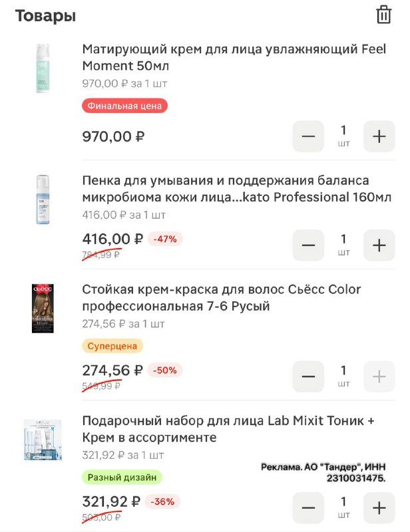The width and height of the screenshot is (410, 532).
Task: Tap minus next to the kato Professional foam
Action: [307, 244]
